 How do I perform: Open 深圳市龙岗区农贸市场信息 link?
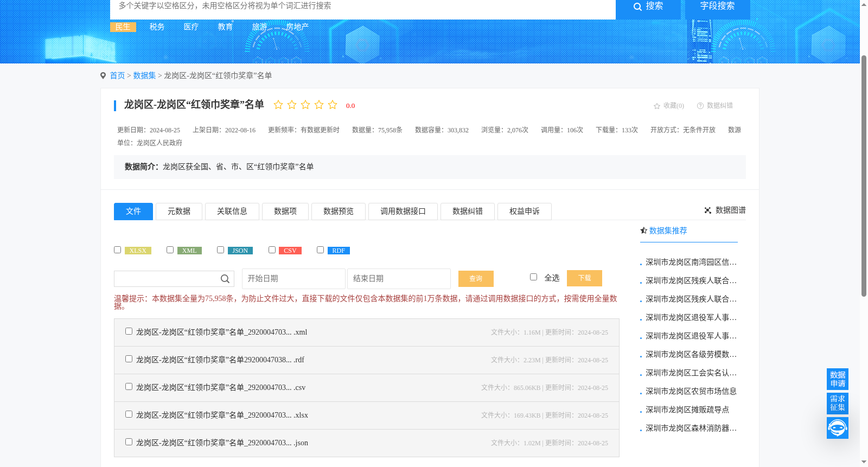(691, 392)
